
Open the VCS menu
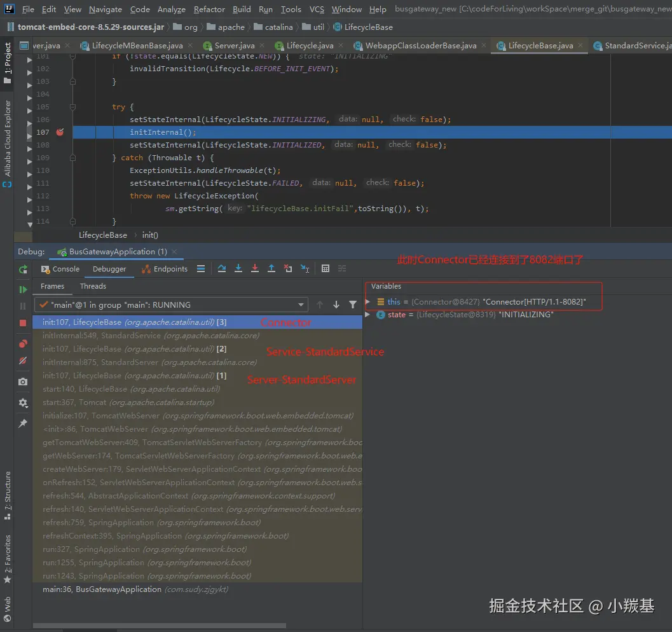(x=317, y=9)
